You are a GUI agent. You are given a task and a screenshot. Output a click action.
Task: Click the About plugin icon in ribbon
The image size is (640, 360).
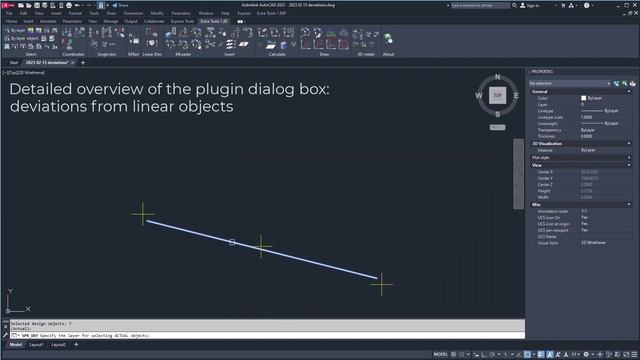click(x=388, y=39)
